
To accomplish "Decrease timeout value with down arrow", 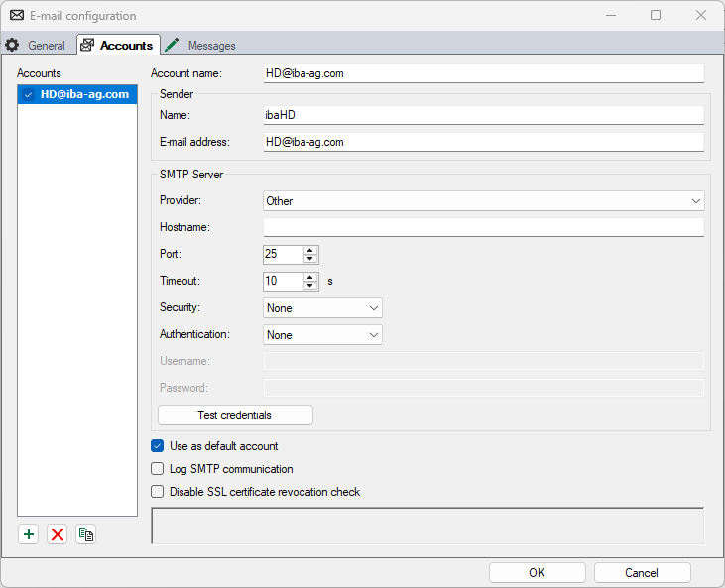I will (x=310, y=286).
